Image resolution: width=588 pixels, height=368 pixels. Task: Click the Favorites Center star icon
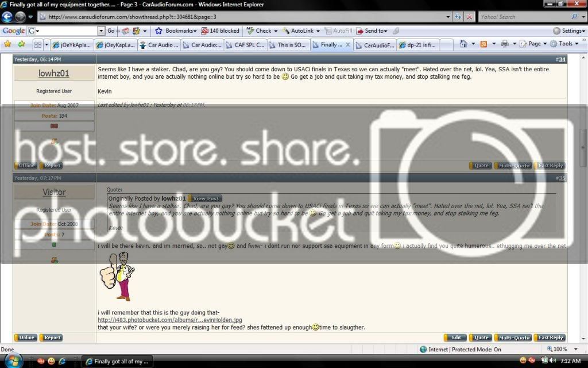[7, 44]
